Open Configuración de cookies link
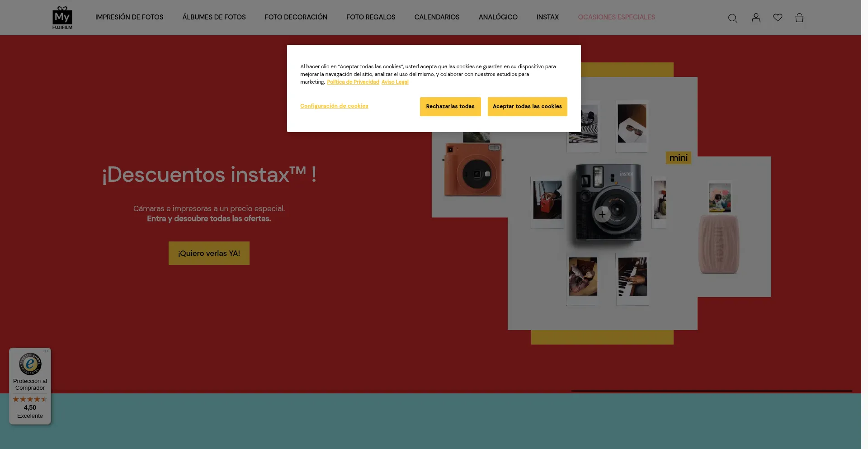 click(x=334, y=106)
